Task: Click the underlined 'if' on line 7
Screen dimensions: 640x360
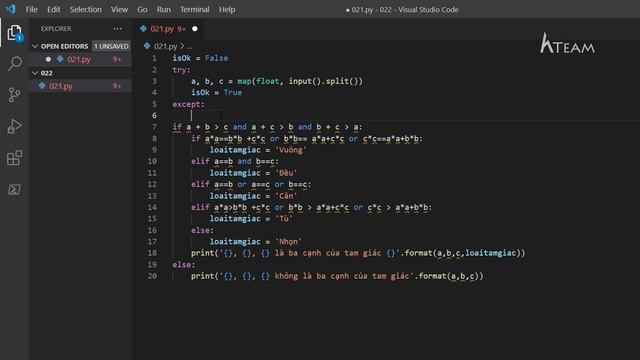Action: tap(177, 127)
